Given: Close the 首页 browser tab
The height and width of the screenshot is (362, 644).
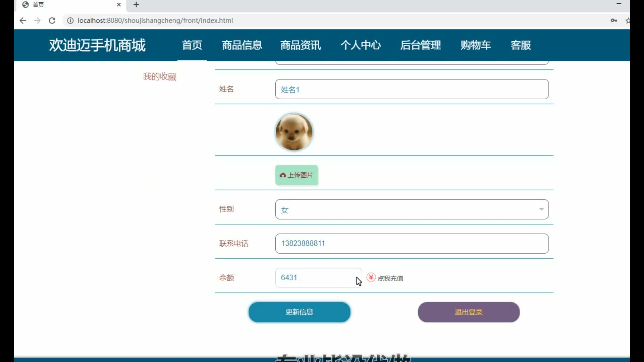Looking at the screenshot, I should coord(119,5).
